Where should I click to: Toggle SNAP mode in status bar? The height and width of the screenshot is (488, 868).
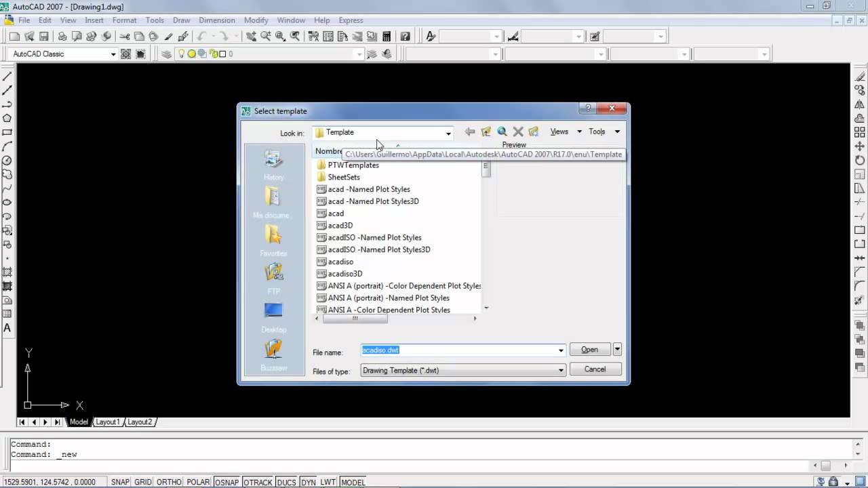(120, 483)
